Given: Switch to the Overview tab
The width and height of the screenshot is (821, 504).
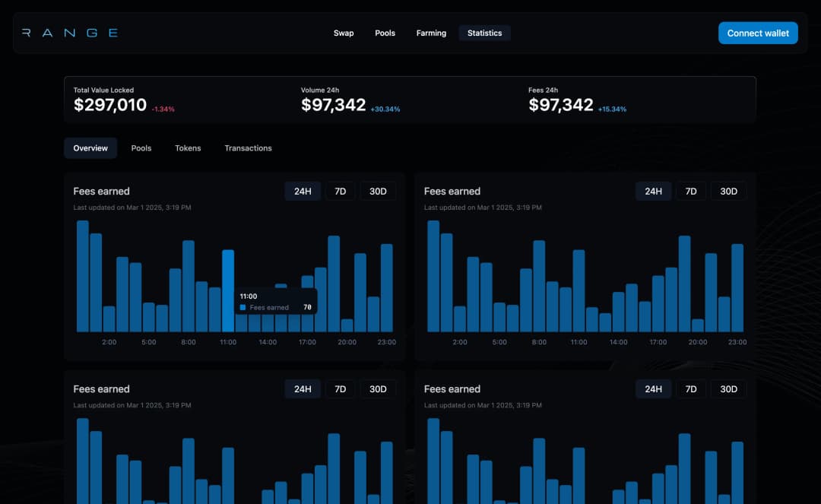Looking at the screenshot, I should [90, 148].
